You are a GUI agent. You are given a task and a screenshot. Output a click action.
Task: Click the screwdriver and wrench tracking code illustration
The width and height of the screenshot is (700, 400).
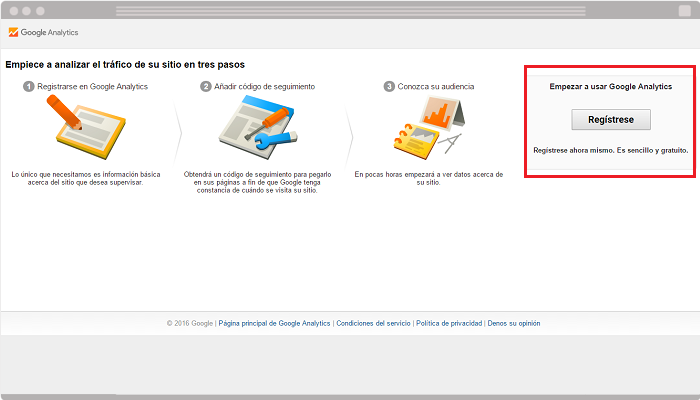point(258,129)
